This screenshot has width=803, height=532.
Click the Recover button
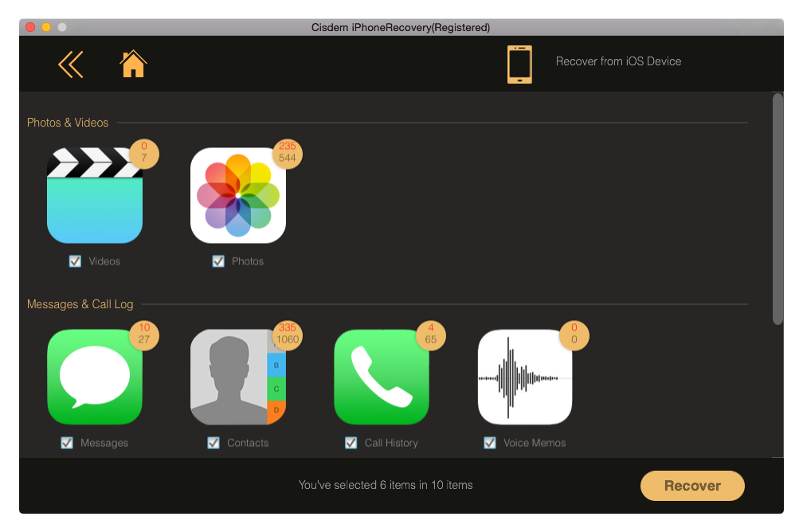click(692, 485)
